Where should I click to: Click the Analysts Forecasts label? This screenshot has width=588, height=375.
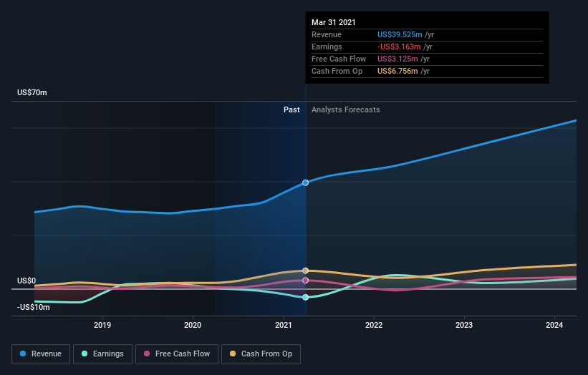(345, 109)
